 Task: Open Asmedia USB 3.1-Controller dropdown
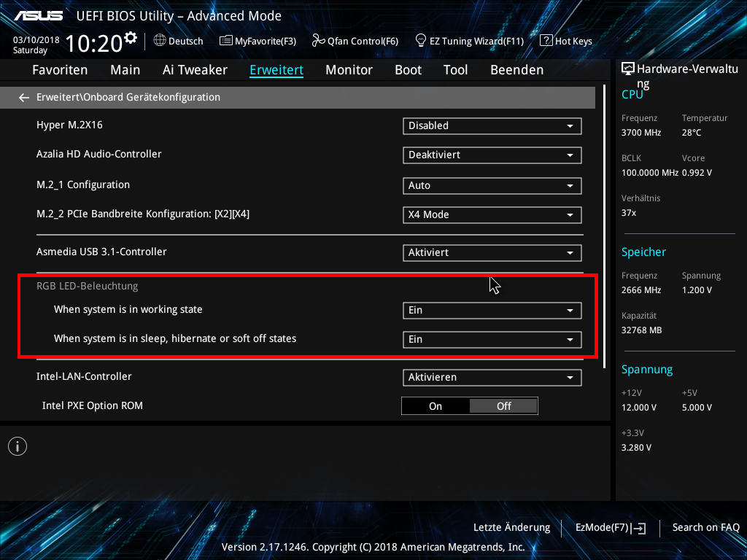click(492, 252)
